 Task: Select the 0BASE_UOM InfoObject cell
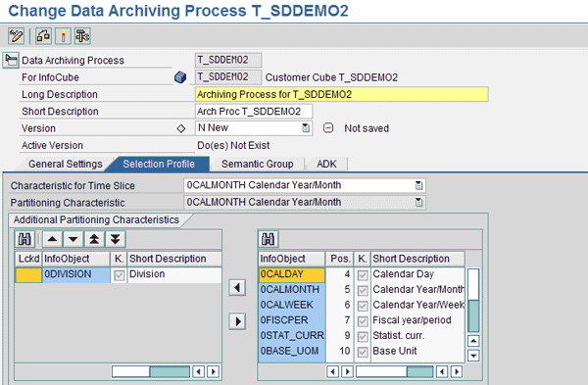pos(292,352)
